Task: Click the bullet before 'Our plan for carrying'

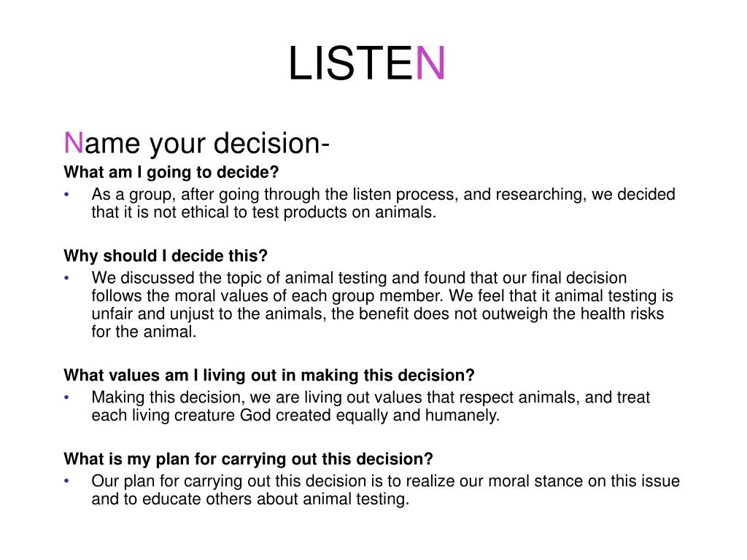Action: 66,481
